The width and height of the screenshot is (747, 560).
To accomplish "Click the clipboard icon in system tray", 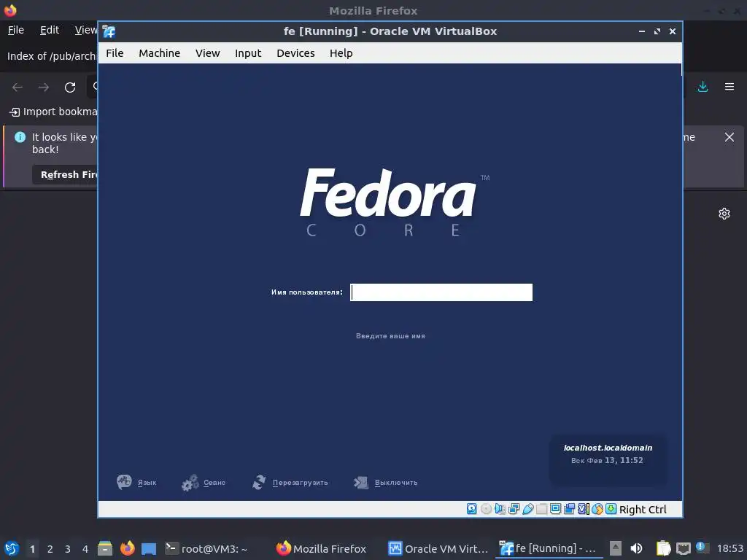I will click(x=663, y=548).
